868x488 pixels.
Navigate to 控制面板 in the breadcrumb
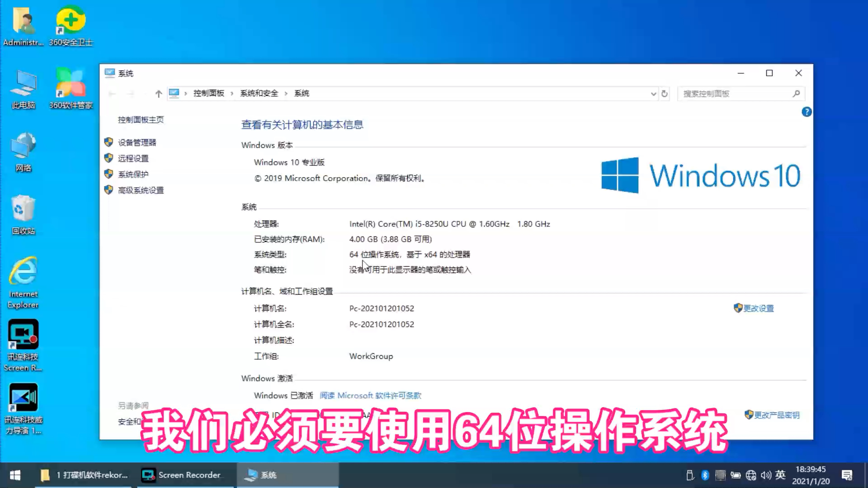(208, 94)
